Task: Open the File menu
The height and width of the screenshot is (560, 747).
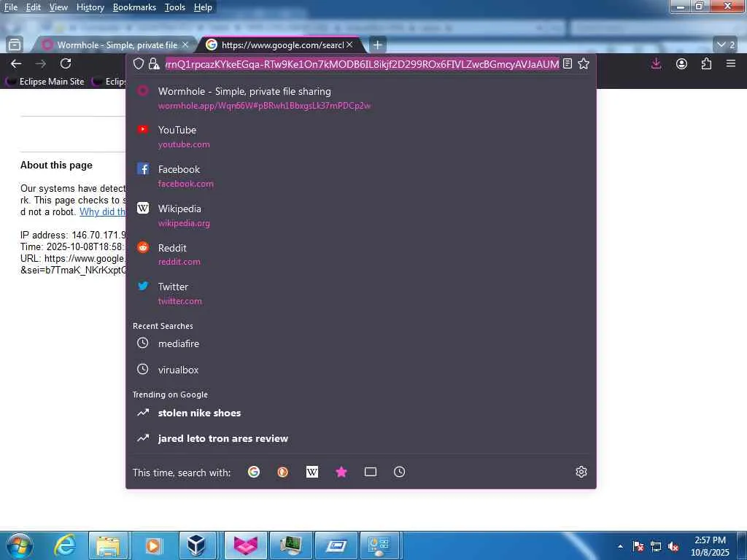Action: point(10,7)
